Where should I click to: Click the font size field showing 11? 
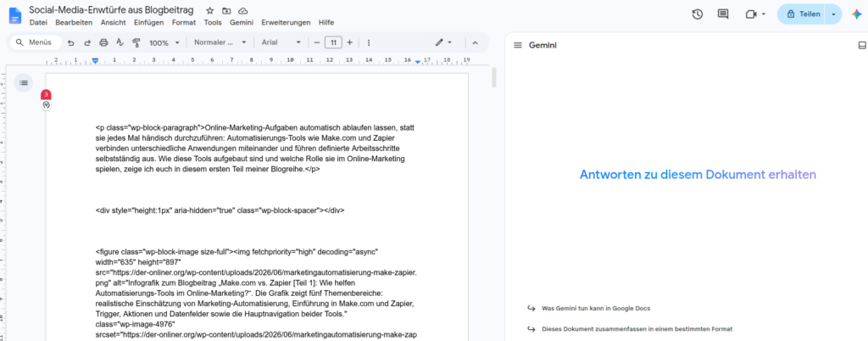coord(333,42)
